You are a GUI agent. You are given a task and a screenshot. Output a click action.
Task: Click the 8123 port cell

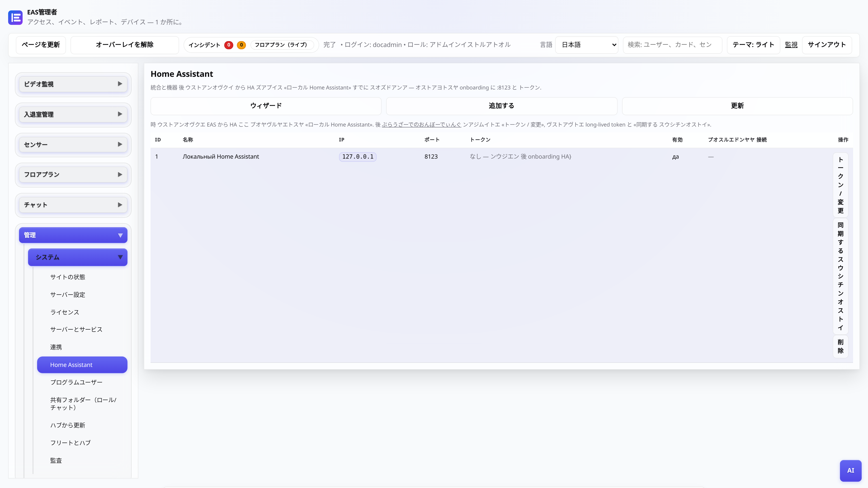tap(431, 157)
